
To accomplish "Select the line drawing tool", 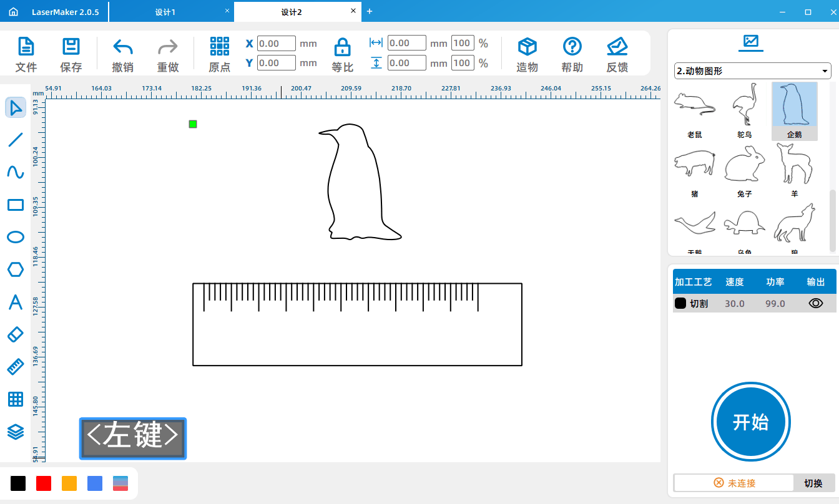I will (16, 140).
